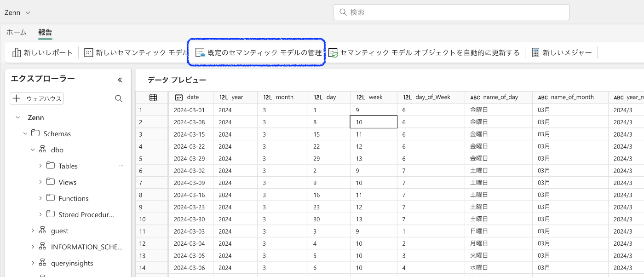Screen dimensions: 644x277
Task: Expand the Tables folder
Action: 40,166
